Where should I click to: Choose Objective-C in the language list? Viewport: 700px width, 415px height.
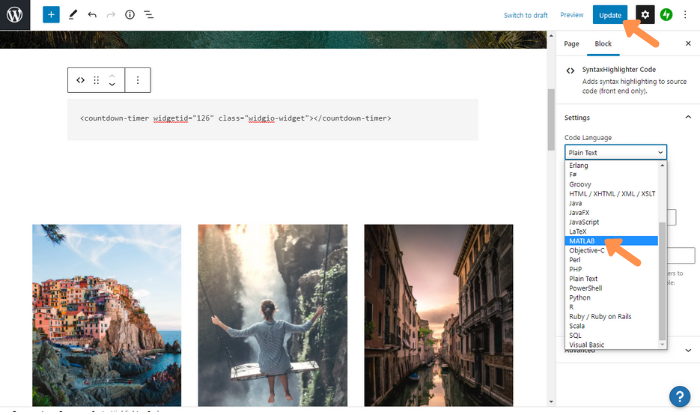612,250
